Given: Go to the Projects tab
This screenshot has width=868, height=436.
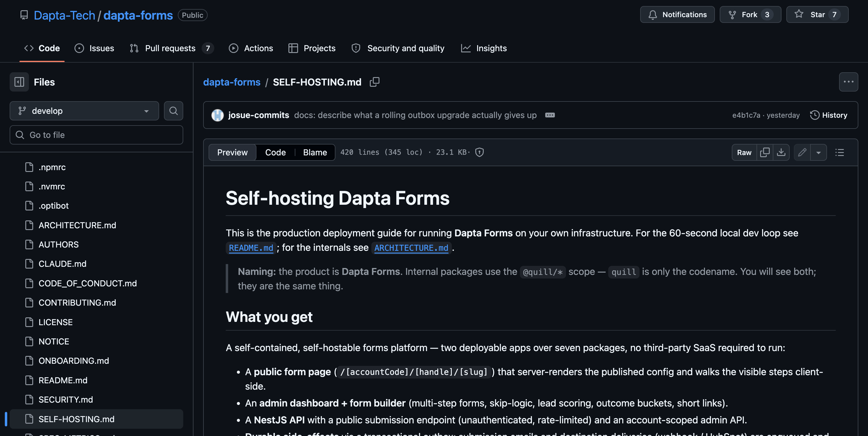Looking at the screenshot, I should tap(312, 48).
